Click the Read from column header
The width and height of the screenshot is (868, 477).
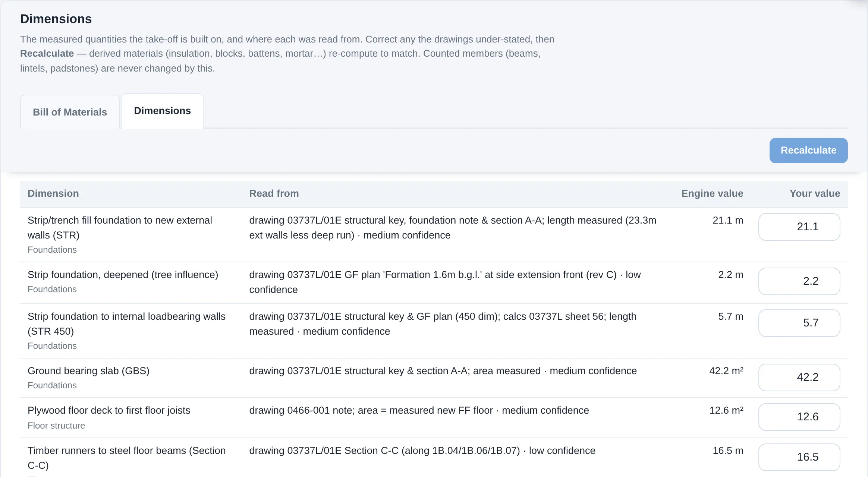point(274,193)
